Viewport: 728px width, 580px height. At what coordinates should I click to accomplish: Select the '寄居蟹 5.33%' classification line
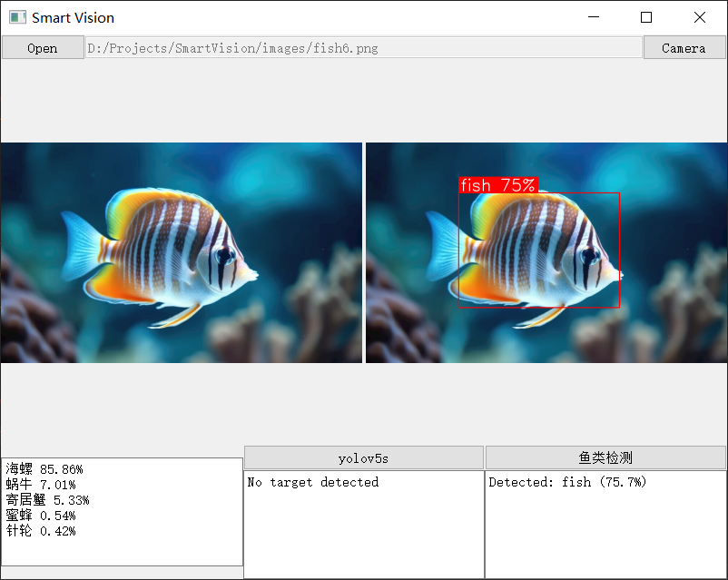(x=47, y=500)
